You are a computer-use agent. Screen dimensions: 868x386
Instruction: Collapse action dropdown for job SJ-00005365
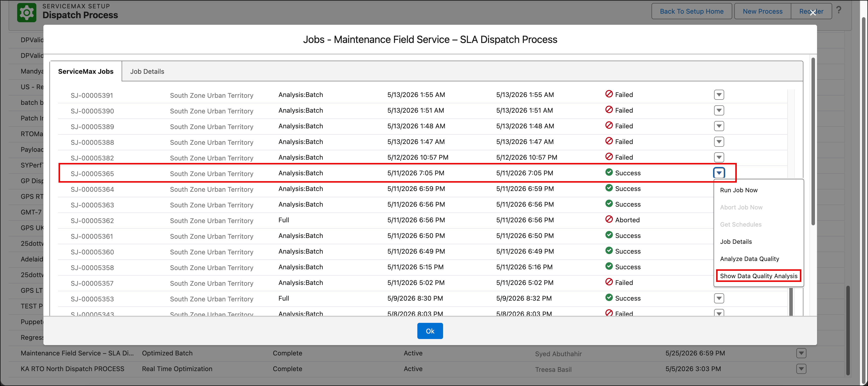719,173
